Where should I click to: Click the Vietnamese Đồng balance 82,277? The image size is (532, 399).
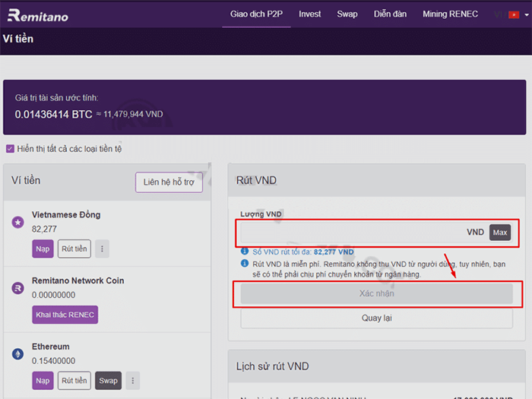pyautogui.click(x=44, y=229)
